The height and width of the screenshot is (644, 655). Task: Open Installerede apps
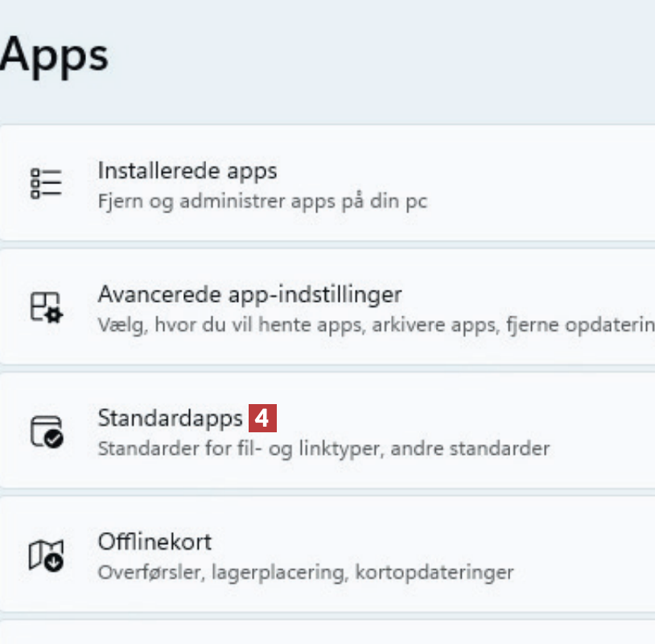pos(187,171)
